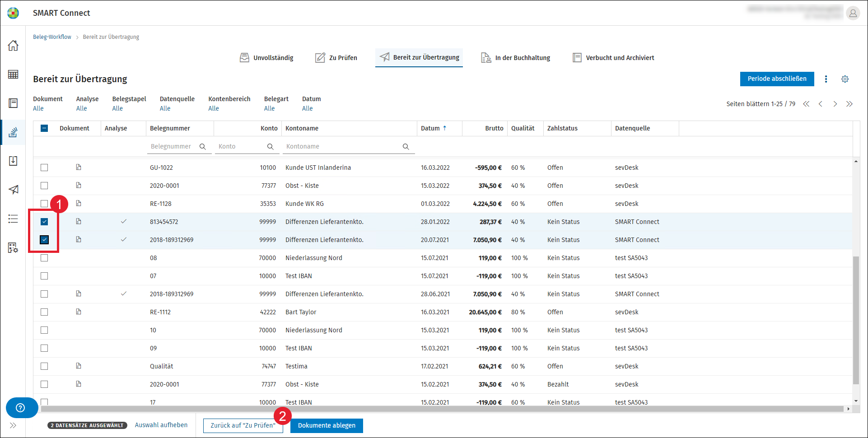The height and width of the screenshot is (438, 868).
Task: Open the grid settings icon in sidebar
Action: pos(13,247)
